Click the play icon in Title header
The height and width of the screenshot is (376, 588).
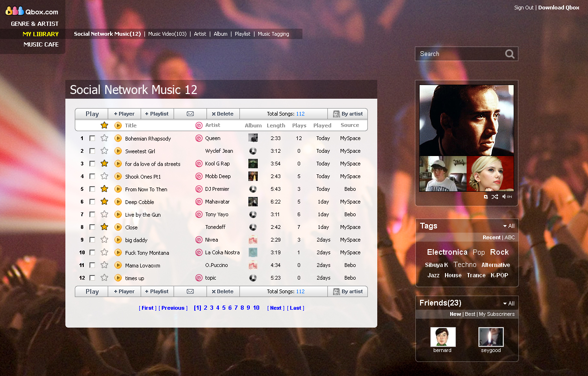118,125
